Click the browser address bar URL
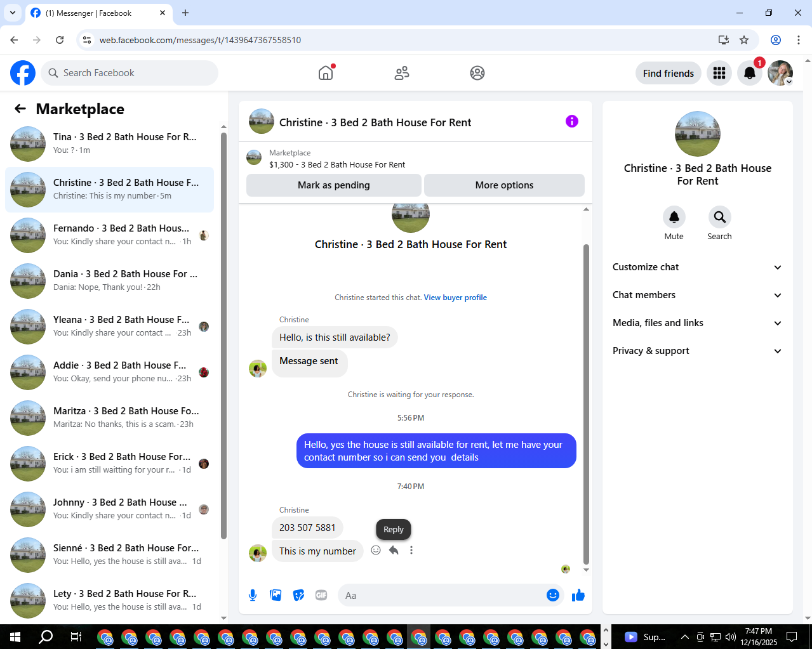This screenshot has width=812, height=649. 200,40
